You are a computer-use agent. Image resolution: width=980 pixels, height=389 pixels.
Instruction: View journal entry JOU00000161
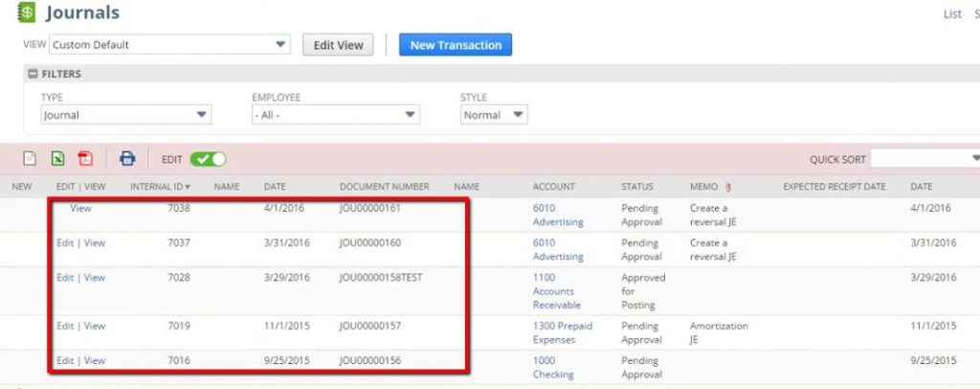81,208
